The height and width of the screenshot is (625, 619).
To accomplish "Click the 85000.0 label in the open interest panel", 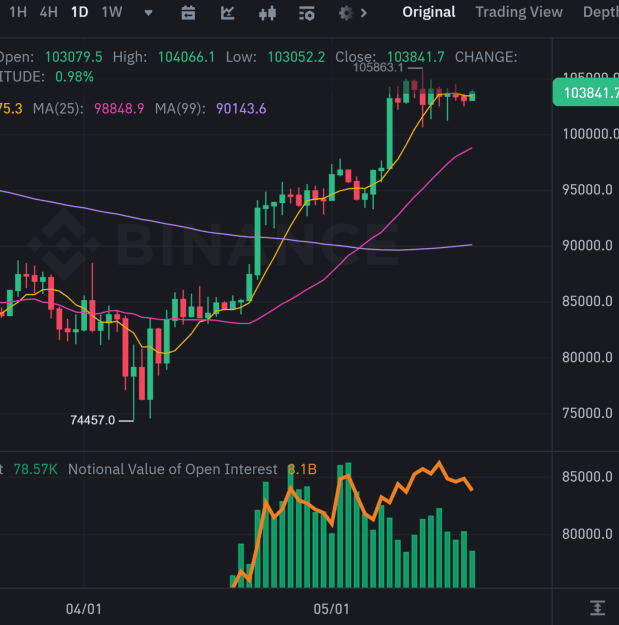I will click(587, 477).
